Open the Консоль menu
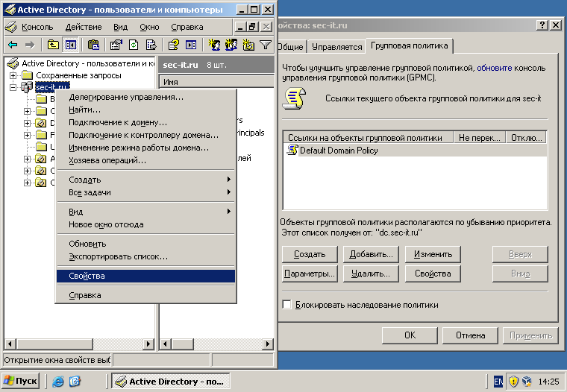The image size is (567, 392). pos(37,27)
